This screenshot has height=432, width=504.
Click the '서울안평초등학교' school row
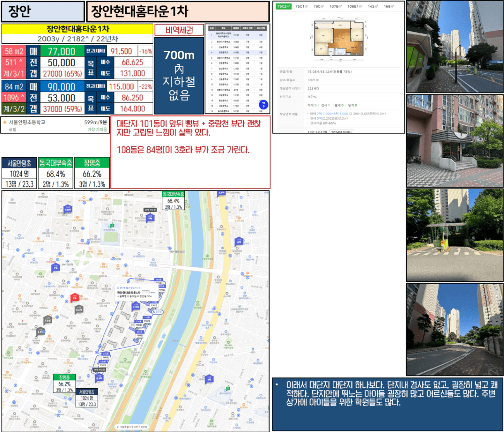click(x=55, y=125)
